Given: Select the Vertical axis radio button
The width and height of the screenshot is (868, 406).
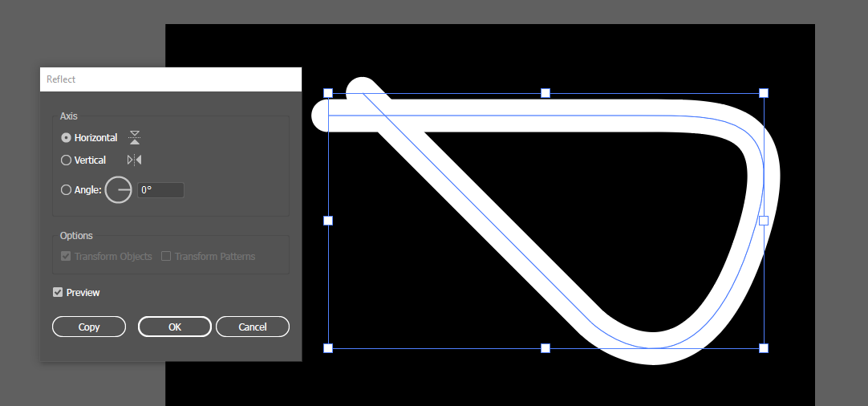Looking at the screenshot, I should (66, 160).
